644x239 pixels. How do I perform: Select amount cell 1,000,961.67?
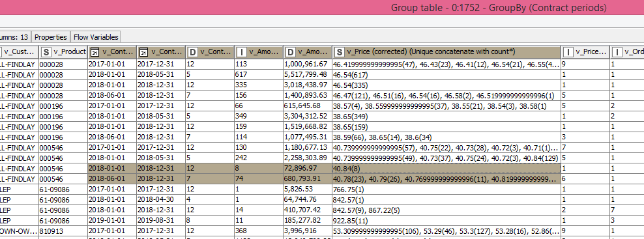(x=308, y=64)
